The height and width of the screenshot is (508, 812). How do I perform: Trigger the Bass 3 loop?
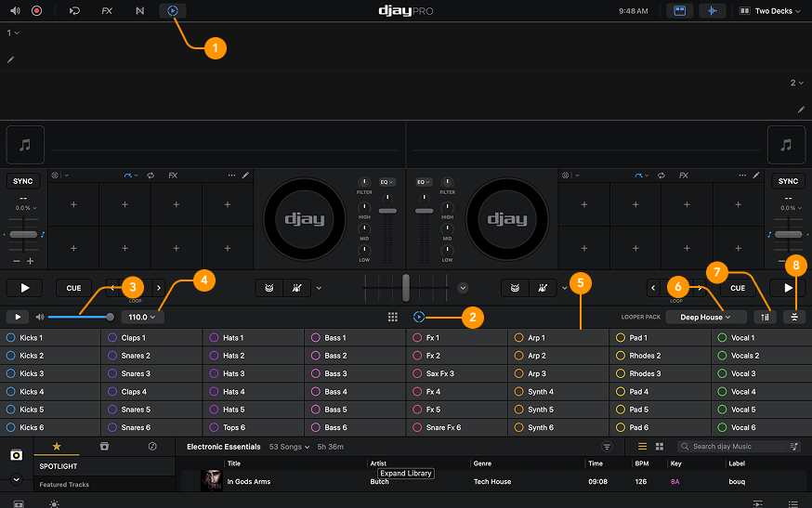[x=355, y=373]
